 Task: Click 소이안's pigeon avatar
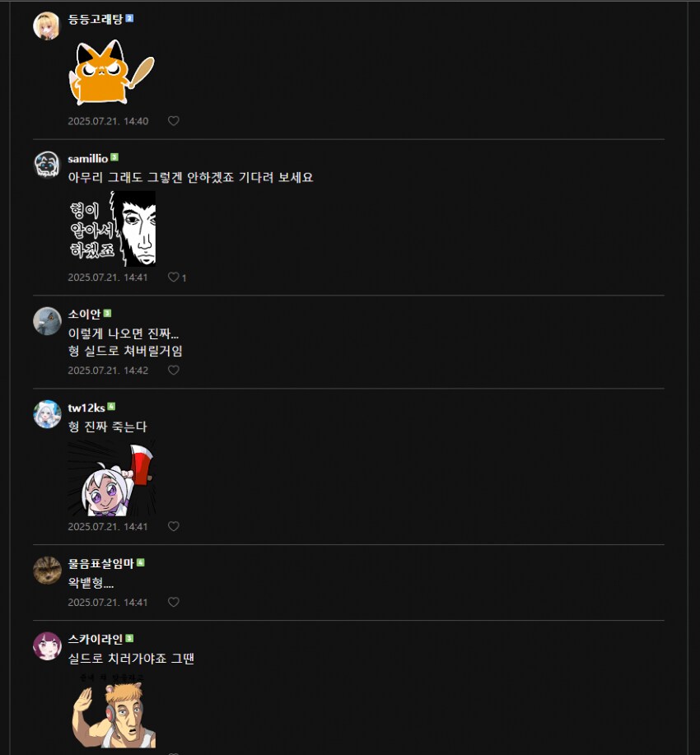click(47, 320)
